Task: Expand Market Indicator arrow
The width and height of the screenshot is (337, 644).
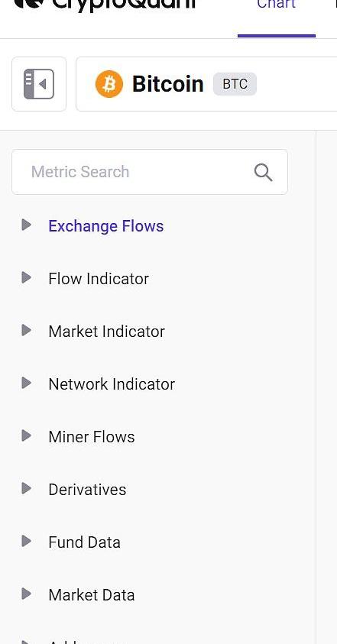Action: click(x=26, y=330)
